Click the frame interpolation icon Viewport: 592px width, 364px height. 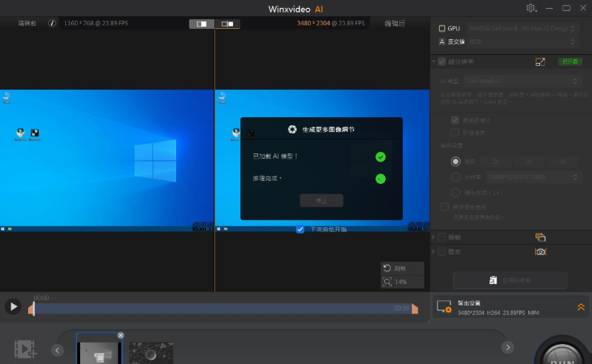[540, 237]
